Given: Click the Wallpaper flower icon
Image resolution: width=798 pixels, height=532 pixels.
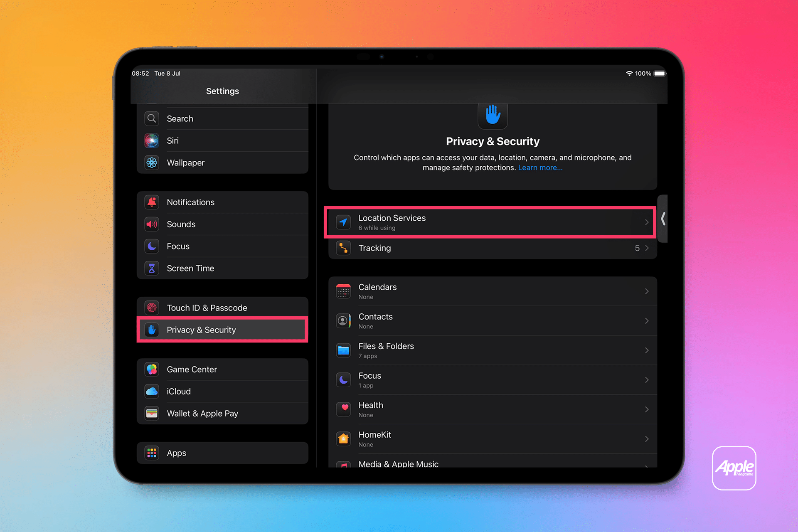Looking at the screenshot, I should 152,163.
